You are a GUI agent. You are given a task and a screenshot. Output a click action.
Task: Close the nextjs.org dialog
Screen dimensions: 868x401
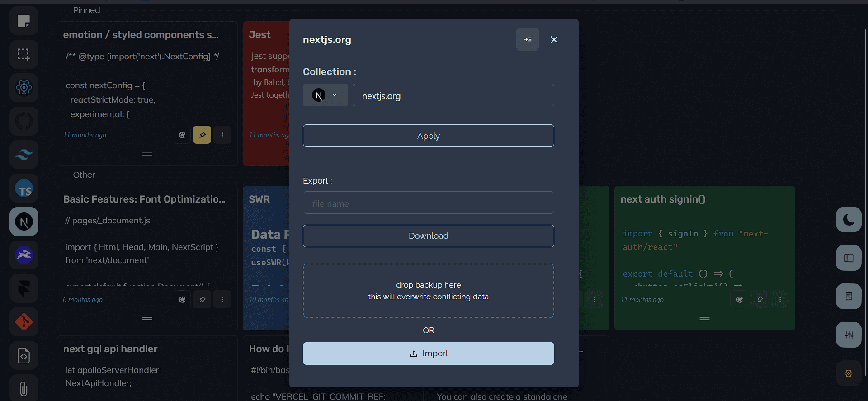pyautogui.click(x=554, y=39)
